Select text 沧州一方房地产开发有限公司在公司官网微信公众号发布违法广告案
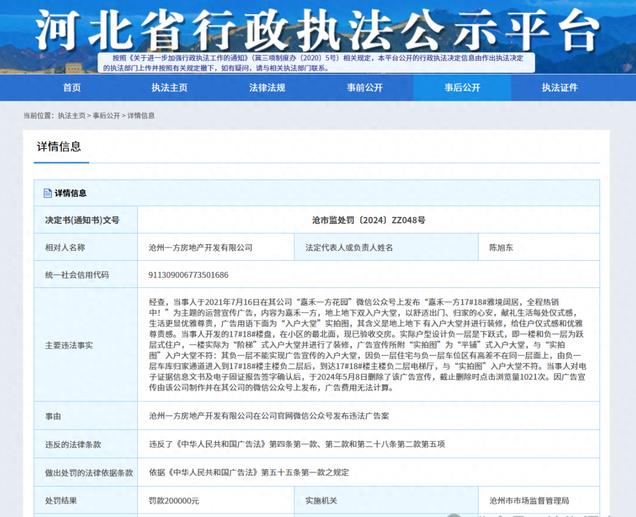Viewport: 636px width, 517px height. pyautogui.click(x=269, y=416)
